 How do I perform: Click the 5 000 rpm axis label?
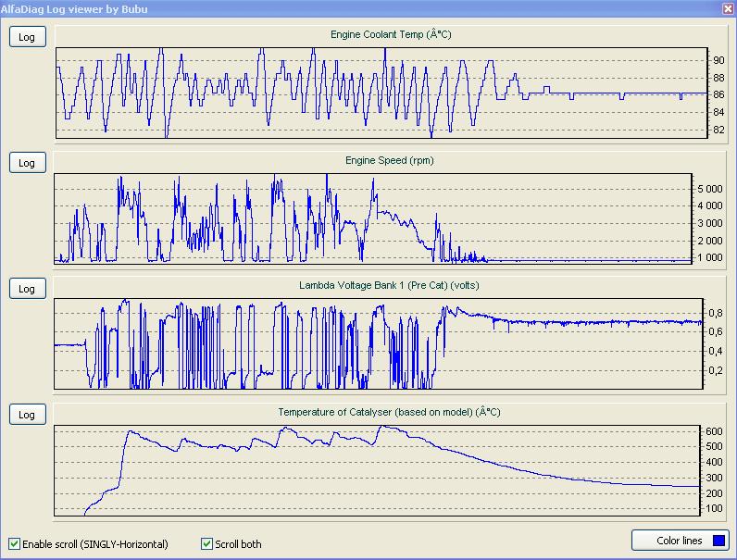pyautogui.click(x=710, y=189)
